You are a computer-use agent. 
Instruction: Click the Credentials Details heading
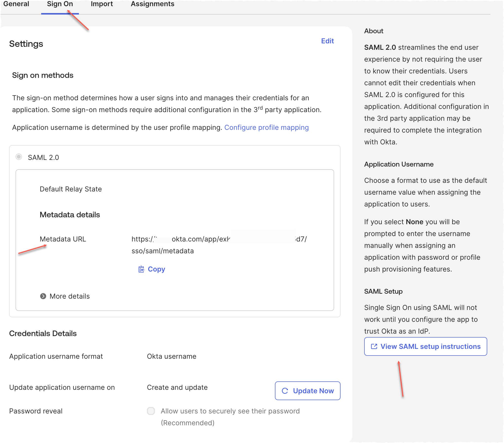coord(43,333)
